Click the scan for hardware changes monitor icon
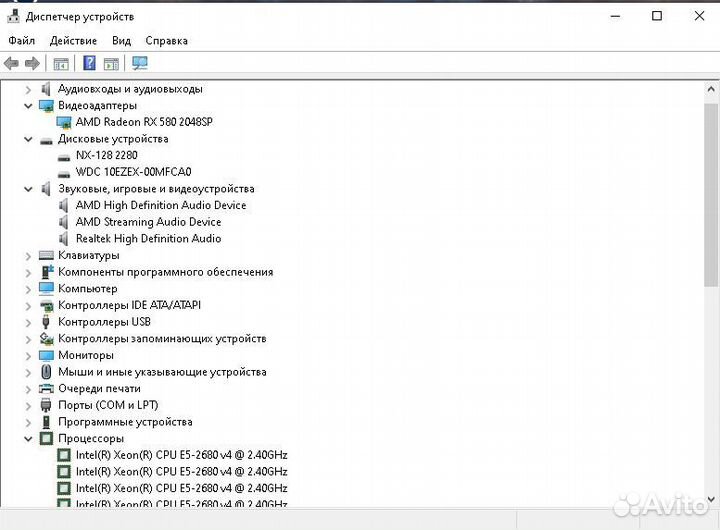 pos(139,63)
